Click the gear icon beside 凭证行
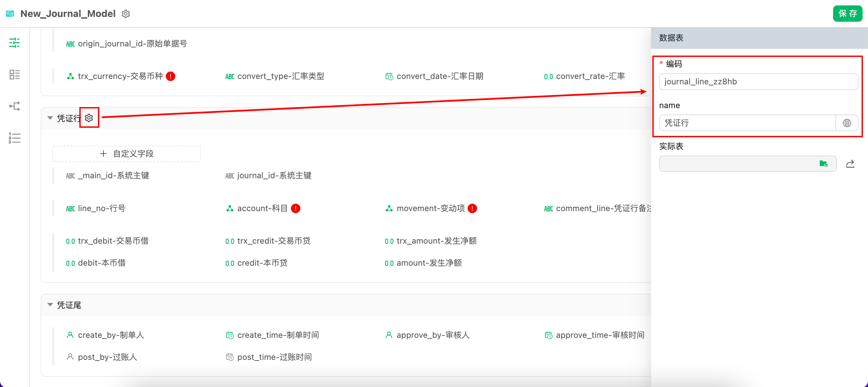Image resolution: width=868 pixels, height=387 pixels. click(x=89, y=118)
